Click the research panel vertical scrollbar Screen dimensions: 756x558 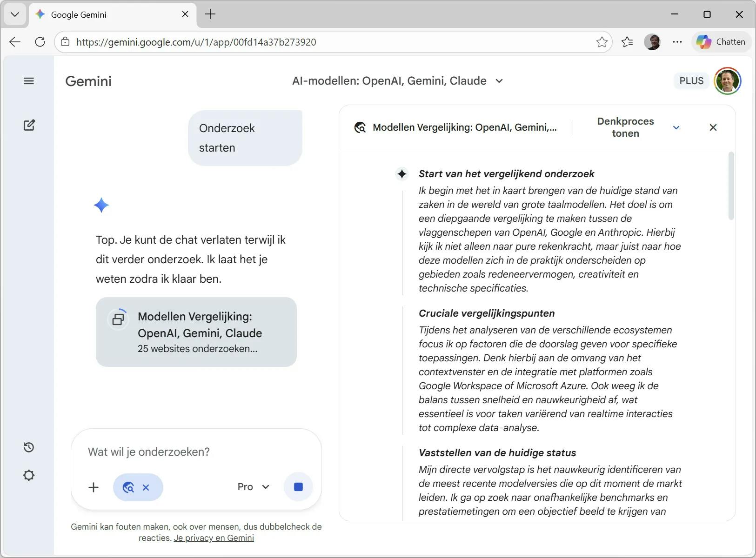[x=731, y=186]
